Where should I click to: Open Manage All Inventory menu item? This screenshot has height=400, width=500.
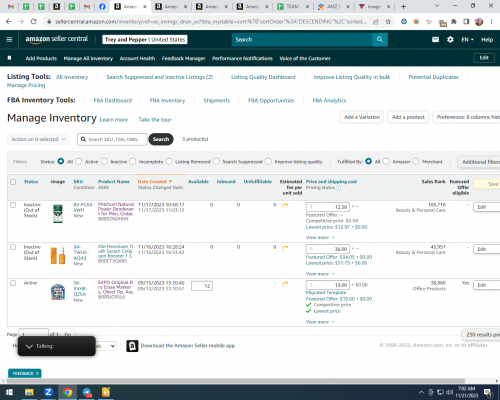(x=88, y=58)
